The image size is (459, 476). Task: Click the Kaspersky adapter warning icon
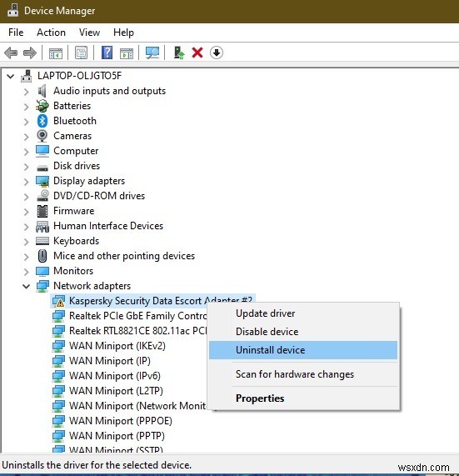click(58, 301)
